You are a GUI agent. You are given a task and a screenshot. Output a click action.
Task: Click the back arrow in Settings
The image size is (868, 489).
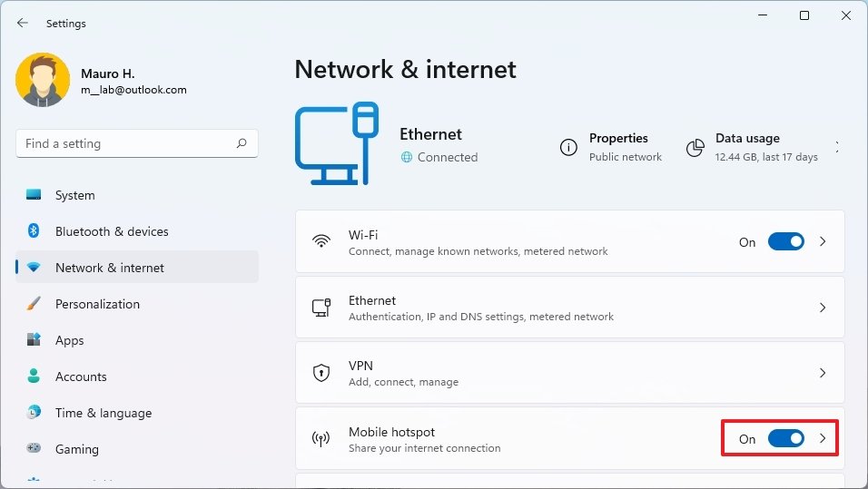coord(23,24)
